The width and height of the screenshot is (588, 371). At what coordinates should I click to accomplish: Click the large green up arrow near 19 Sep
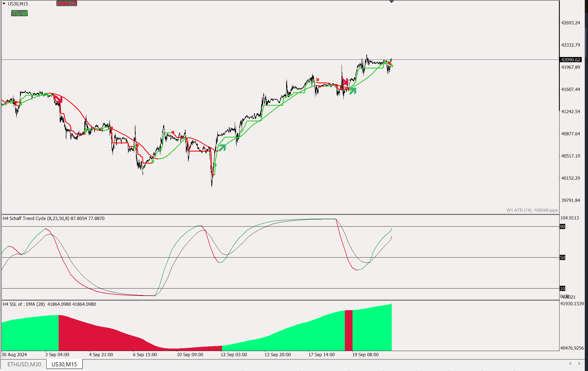353,91
